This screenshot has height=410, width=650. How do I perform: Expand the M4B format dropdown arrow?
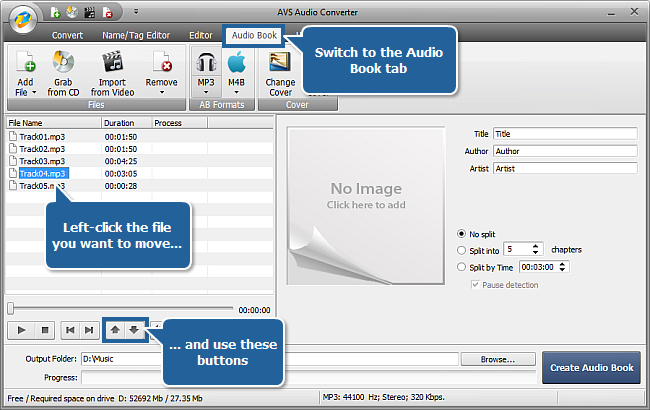(x=236, y=92)
